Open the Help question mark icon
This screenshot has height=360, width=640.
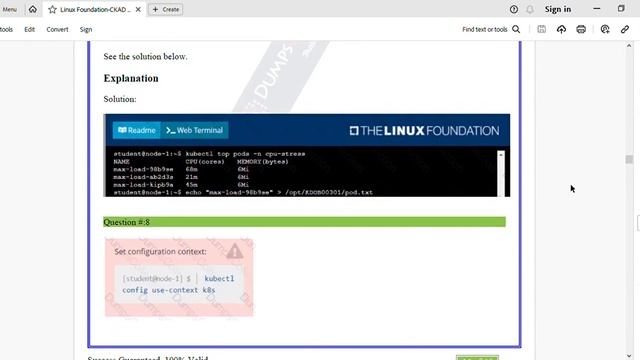[514, 9]
